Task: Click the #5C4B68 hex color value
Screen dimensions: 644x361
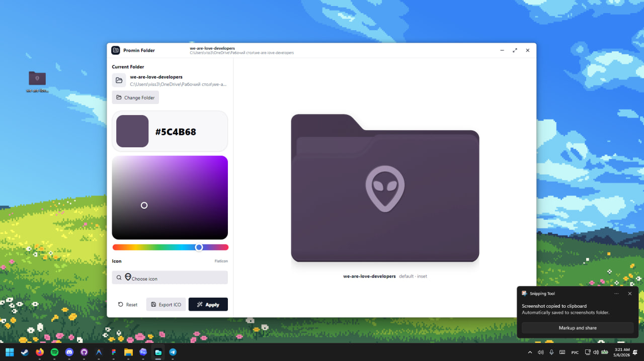Action: (x=176, y=132)
